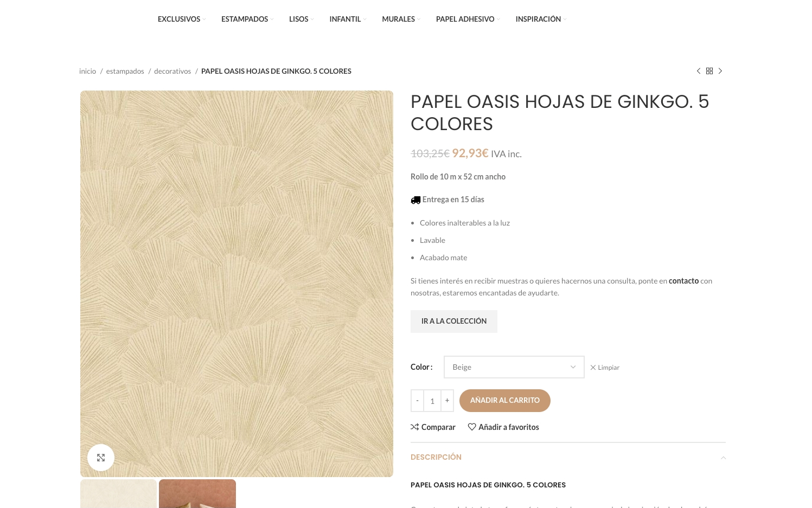812x508 pixels.
Task: Expand the ESTAMPADOS menu
Action: (x=247, y=19)
